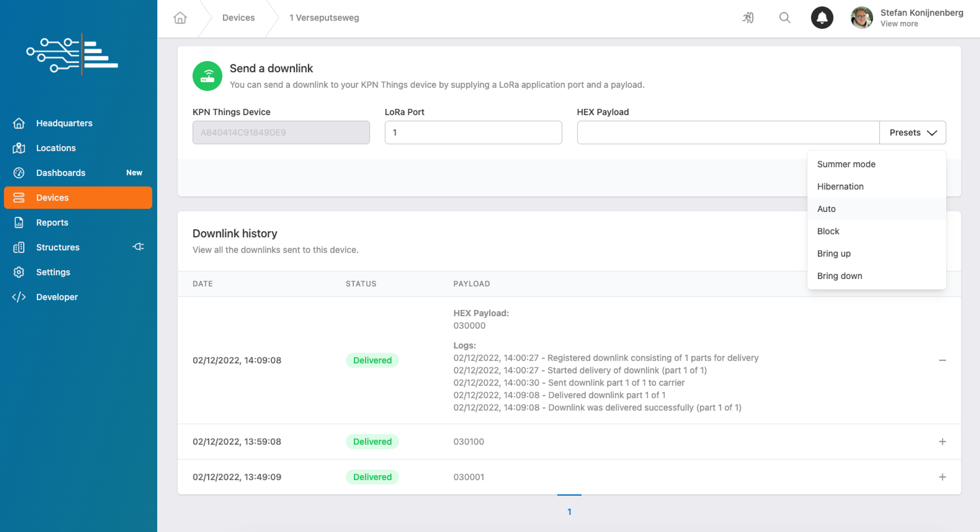Open the notifications bell
Image resolution: width=980 pixels, height=532 pixels.
(x=822, y=18)
